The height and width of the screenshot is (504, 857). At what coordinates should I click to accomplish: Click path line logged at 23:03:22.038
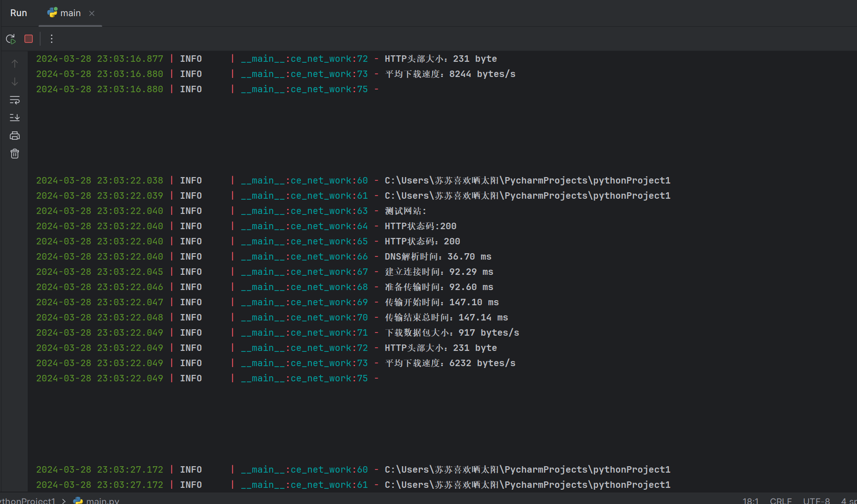[x=353, y=180]
